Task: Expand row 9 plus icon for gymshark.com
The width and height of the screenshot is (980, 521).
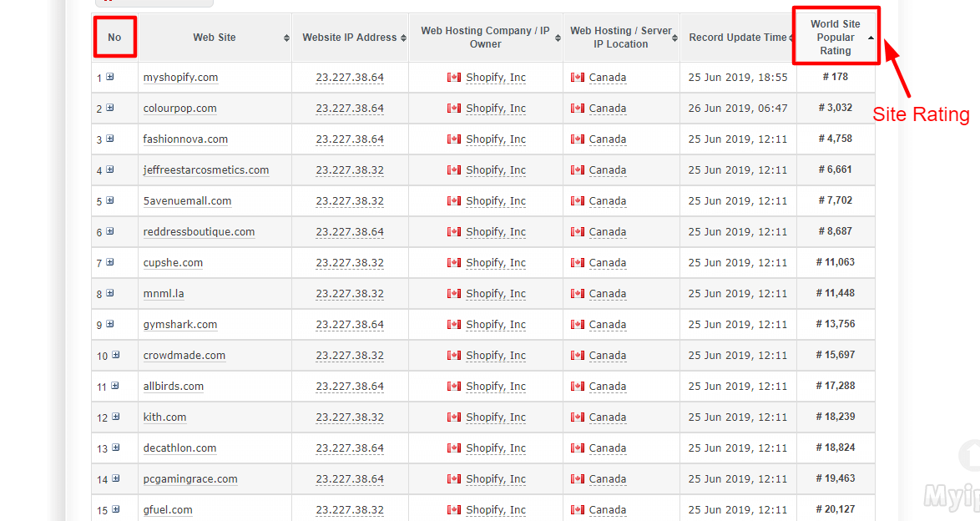Action: tap(110, 324)
